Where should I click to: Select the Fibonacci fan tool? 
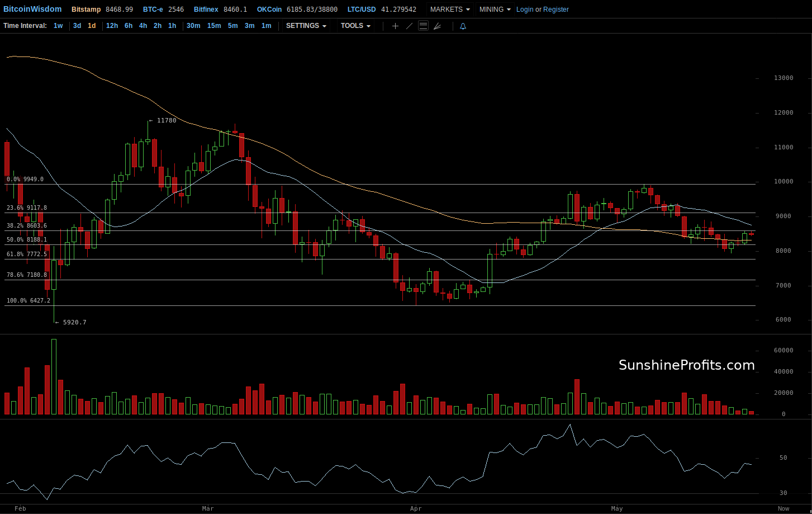[437, 26]
